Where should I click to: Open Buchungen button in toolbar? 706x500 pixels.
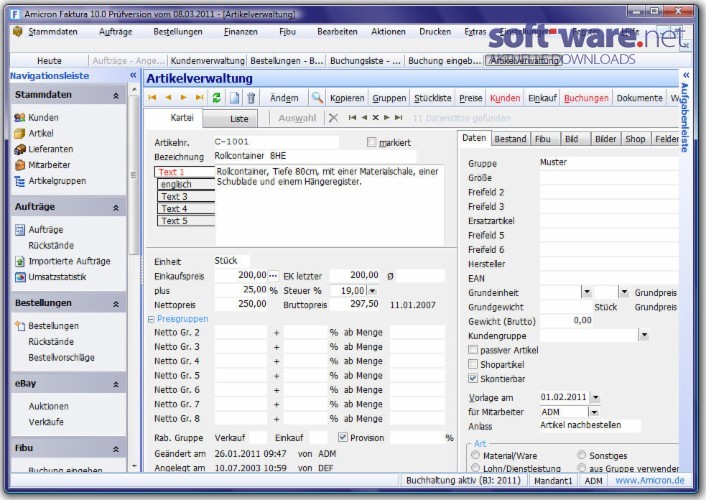coord(586,98)
